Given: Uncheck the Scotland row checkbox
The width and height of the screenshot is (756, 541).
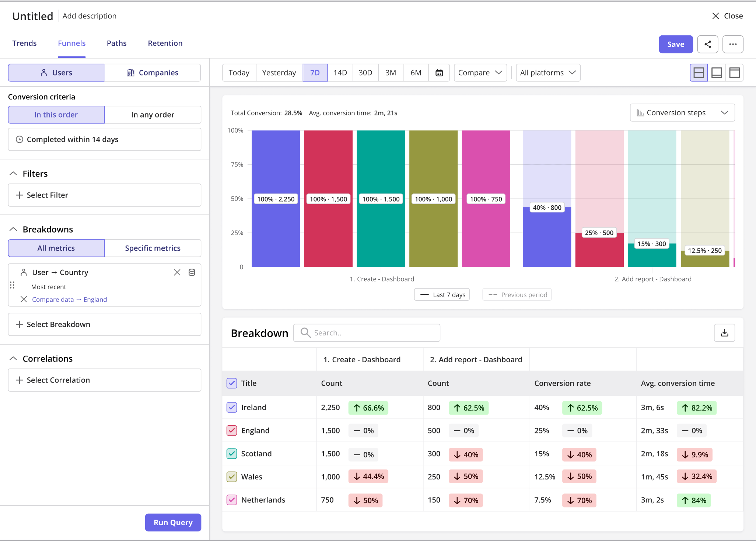Looking at the screenshot, I should (x=232, y=454).
